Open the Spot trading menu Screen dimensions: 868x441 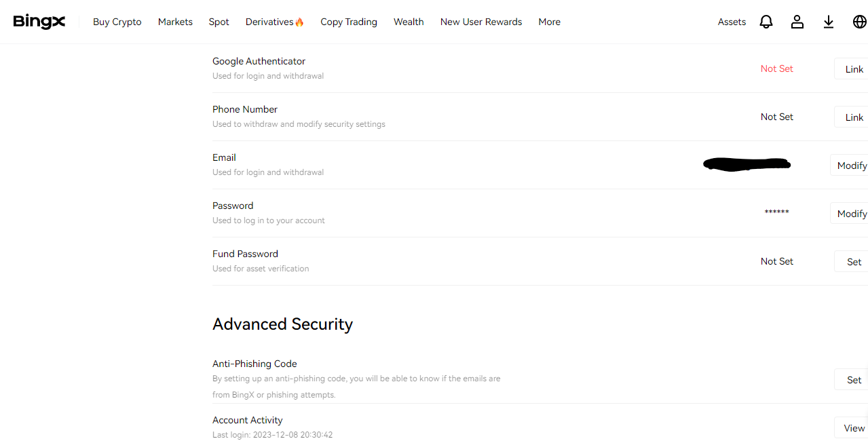click(219, 22)
